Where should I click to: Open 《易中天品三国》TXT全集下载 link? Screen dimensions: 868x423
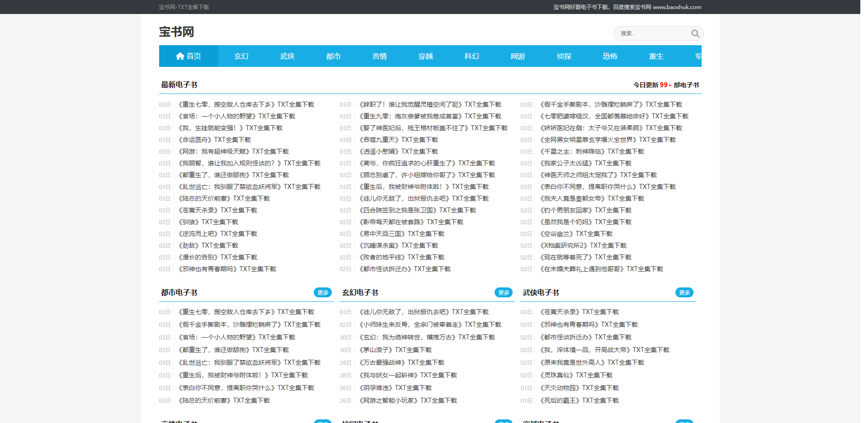401,234
